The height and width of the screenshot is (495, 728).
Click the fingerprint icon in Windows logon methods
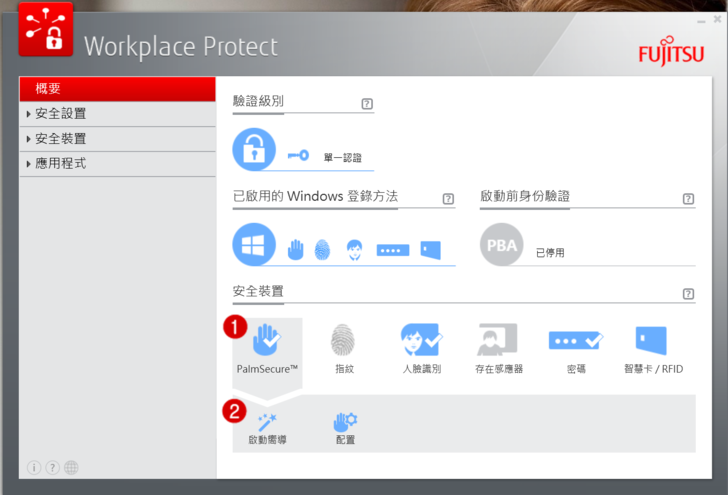pos(322,250)
